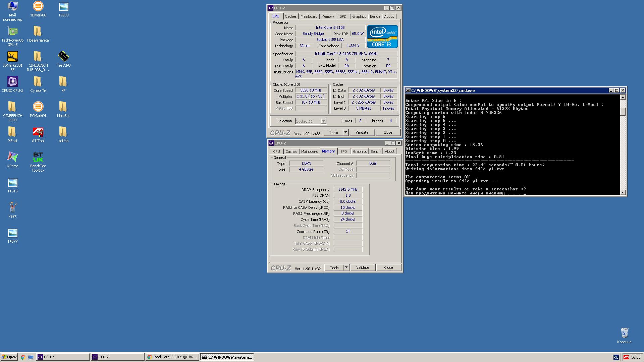
Task: Click Tools button in bottom CPU-Z window
Action: (x=334, y=267)
